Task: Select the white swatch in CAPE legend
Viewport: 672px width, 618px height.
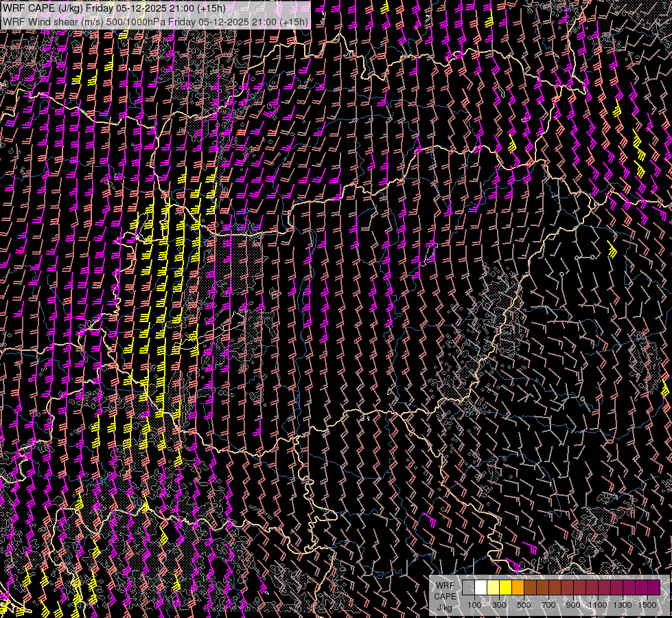Action: pos(480,587)
